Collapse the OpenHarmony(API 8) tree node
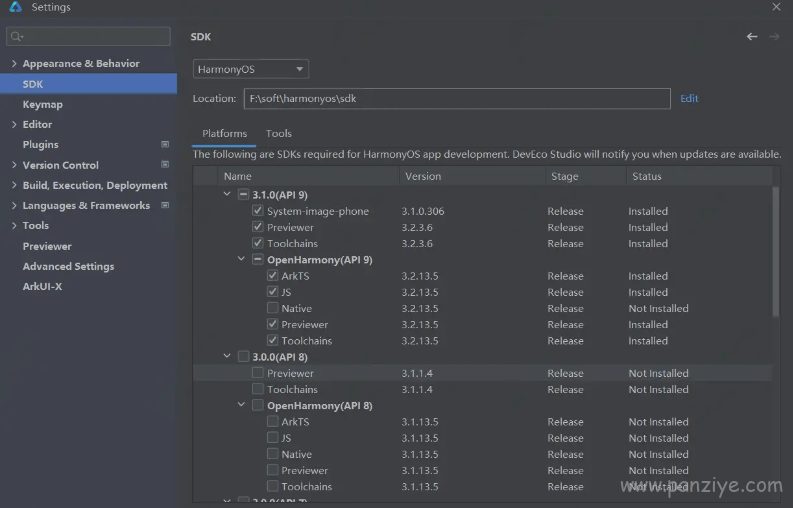 pos(241,404)
